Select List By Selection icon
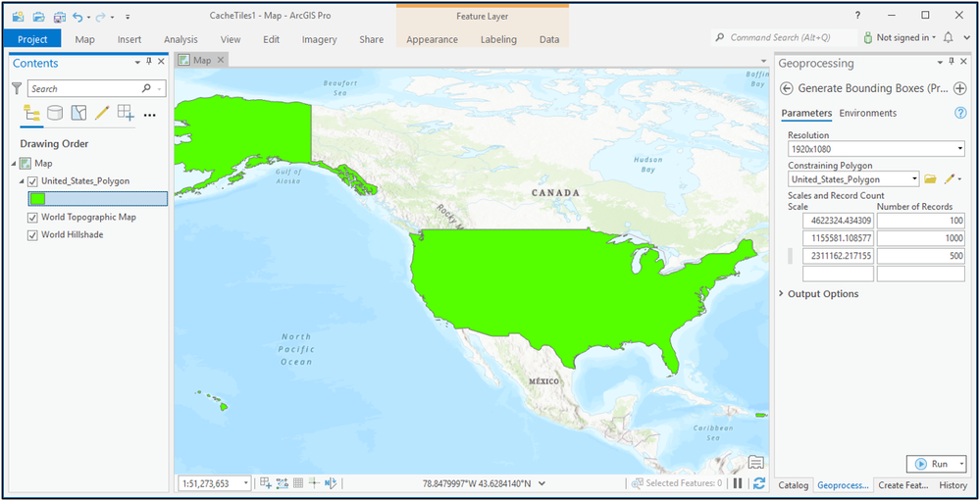Viewport: 980px width, 501px height. click(x=78, y=113)
